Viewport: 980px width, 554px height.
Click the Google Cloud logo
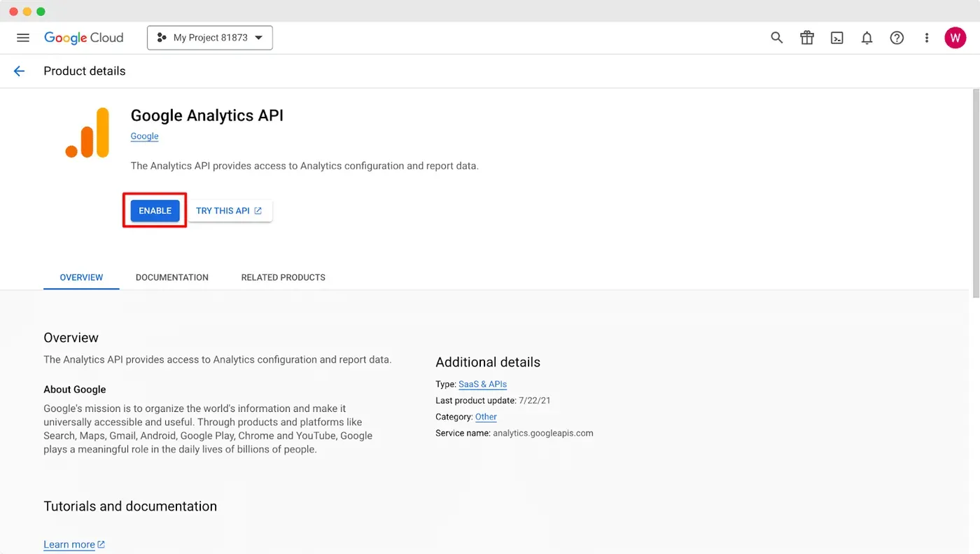(x=83, y=38)
